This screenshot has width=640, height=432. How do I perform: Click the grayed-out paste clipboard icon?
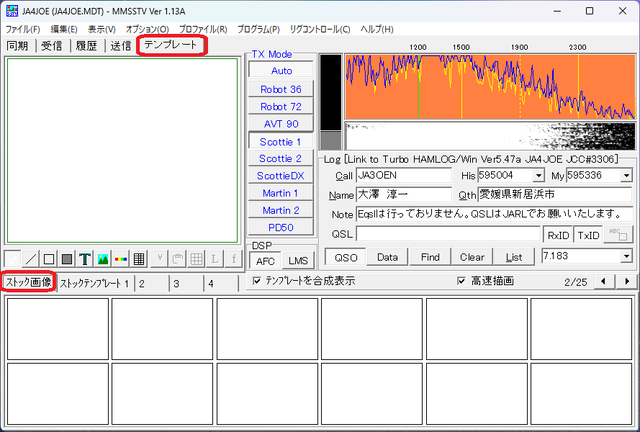point(178,258)
